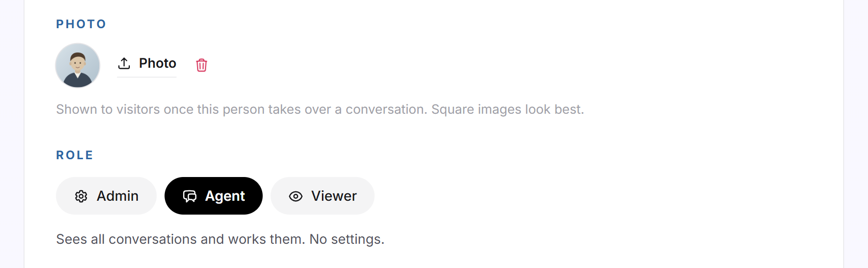Image resolution: width=868 pixels, height=268 pixels.
Task: Select the Admin role option
Action: point(106,196)
